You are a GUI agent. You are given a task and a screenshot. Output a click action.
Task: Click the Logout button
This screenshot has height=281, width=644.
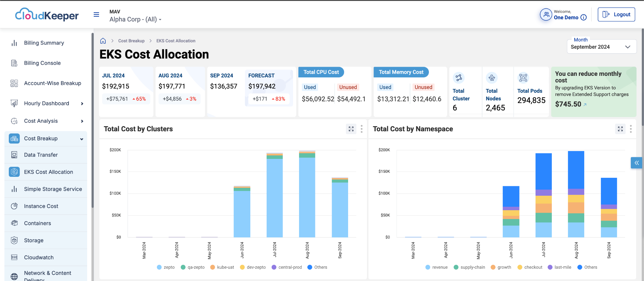[616, 14]
